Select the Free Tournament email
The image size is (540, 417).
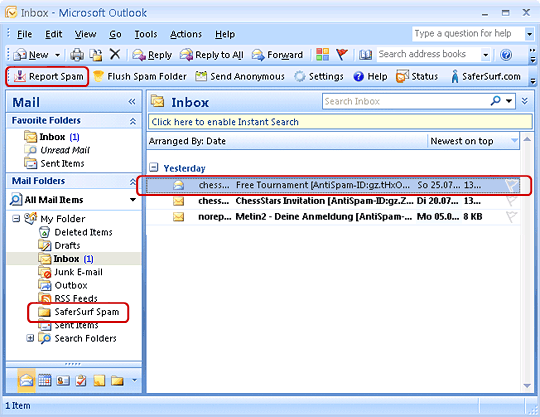(x=333, y=185)
